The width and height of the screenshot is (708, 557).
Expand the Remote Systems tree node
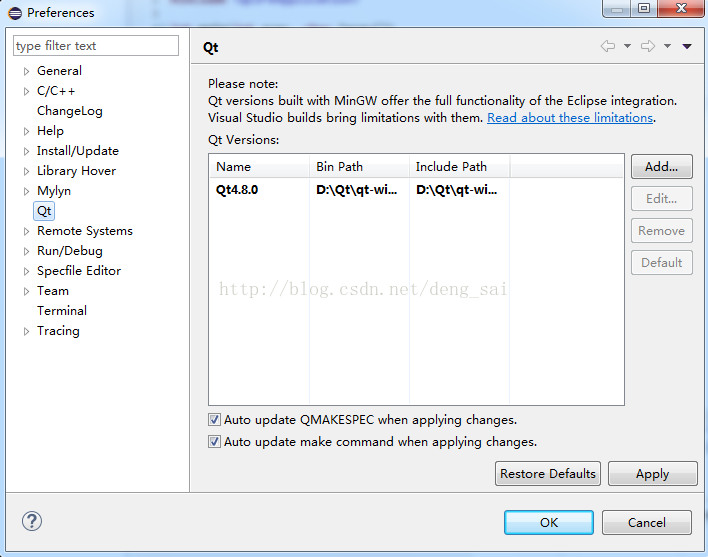(x=26, y=231)
